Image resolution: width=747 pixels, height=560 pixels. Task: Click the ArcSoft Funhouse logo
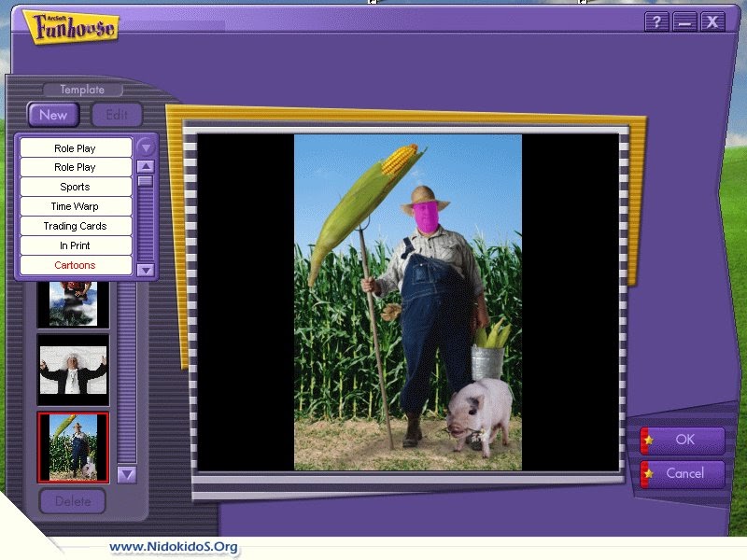[73, 27]
